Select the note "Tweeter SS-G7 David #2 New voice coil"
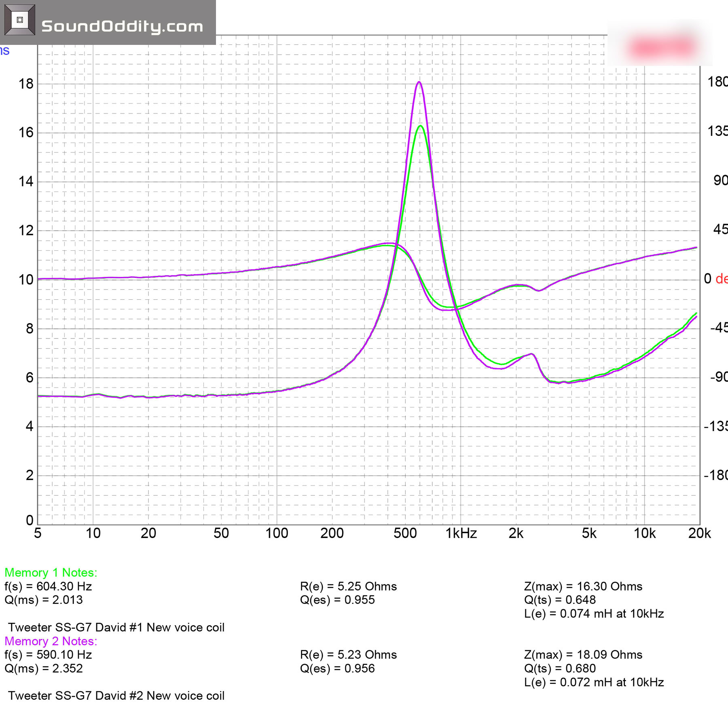This screenshot has height=728, width=728. tap(116, 696)
